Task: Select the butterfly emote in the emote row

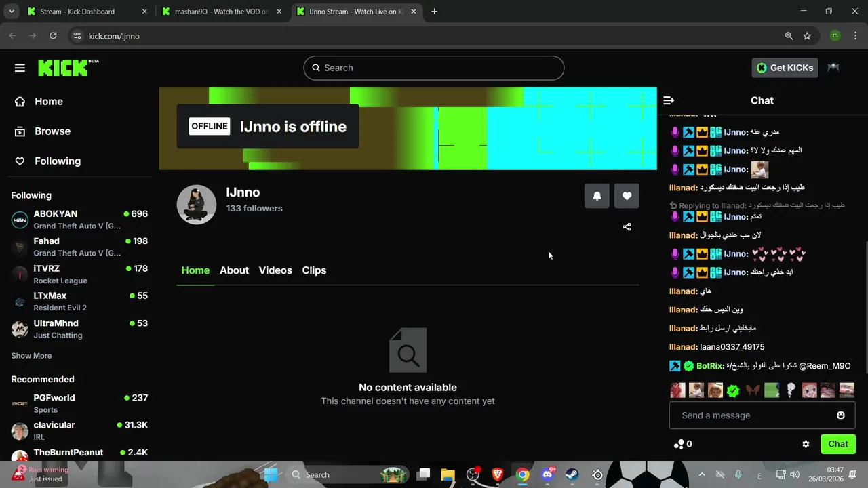Action: (752, 390)
